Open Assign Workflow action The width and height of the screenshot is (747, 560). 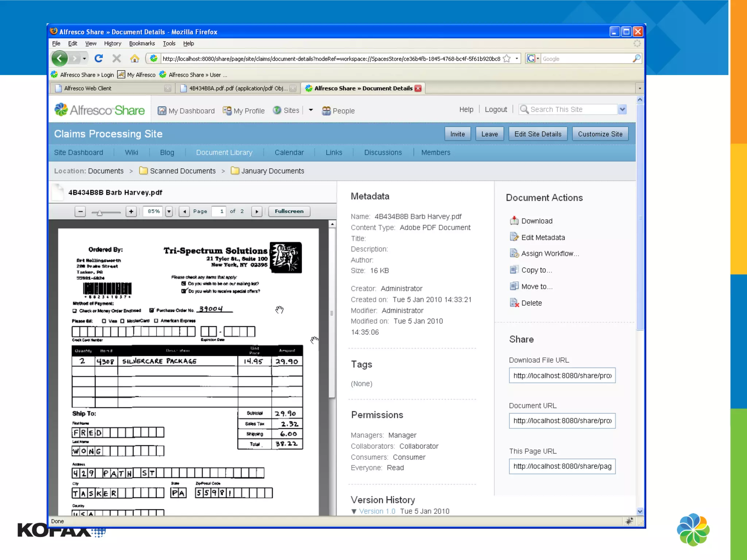pyautogui.click(x=550, y=253)
